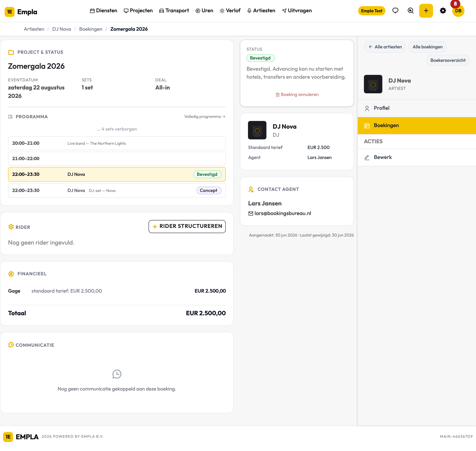Image resolution: width=476 pixels, height=451 pixels.
Task: Open the chat messages icon
Action: 395,11
